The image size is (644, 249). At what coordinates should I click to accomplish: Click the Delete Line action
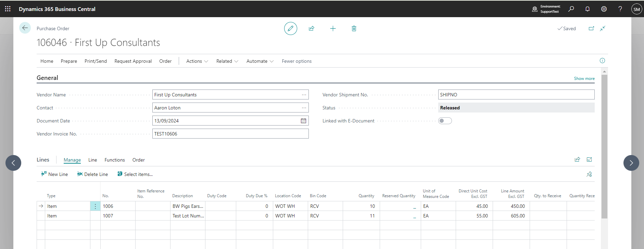(x=92, y=174)
